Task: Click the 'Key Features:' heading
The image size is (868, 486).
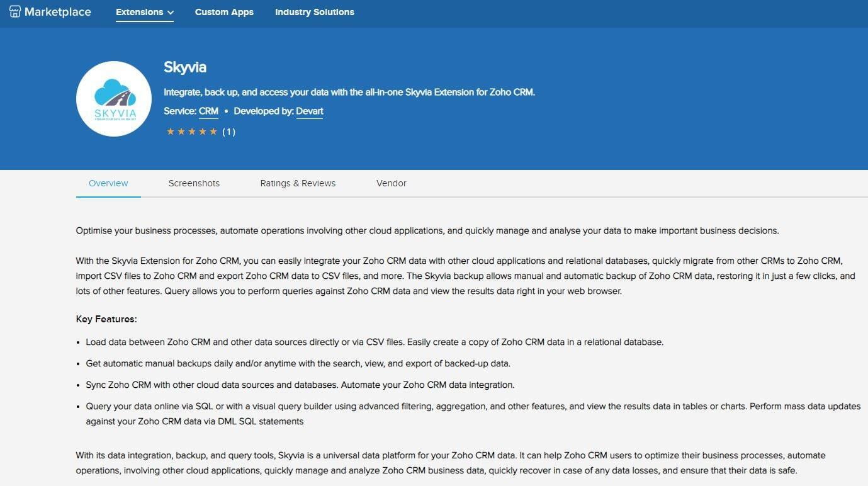Action: [x=106, y=319]
